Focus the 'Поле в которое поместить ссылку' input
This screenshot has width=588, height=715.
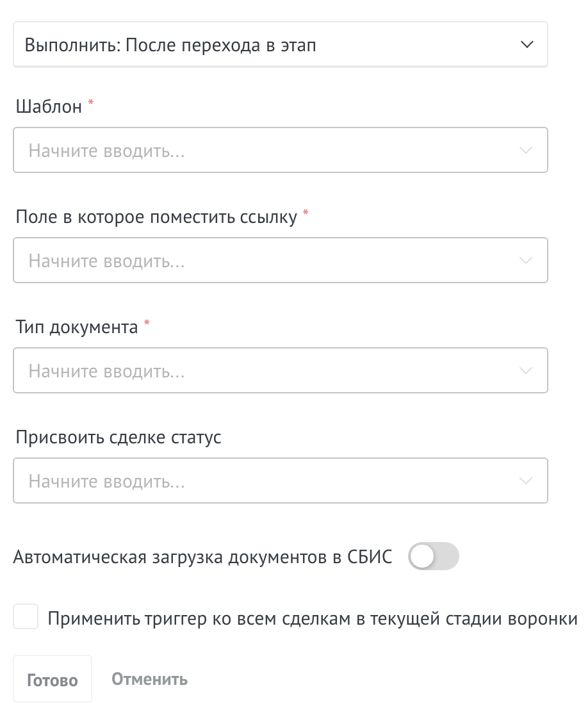(281, 260)
